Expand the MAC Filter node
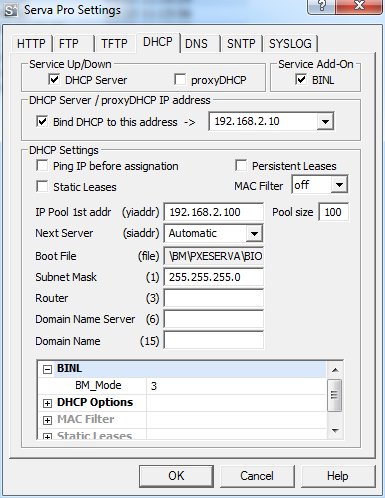Image resolution: width=385 pixels, height=498 pixels. (47, 420)
